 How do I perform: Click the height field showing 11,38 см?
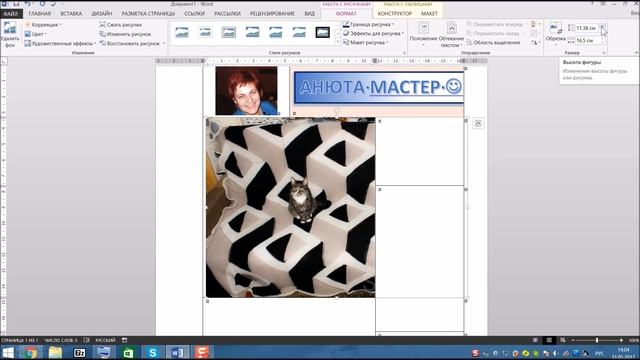[587, 28]
